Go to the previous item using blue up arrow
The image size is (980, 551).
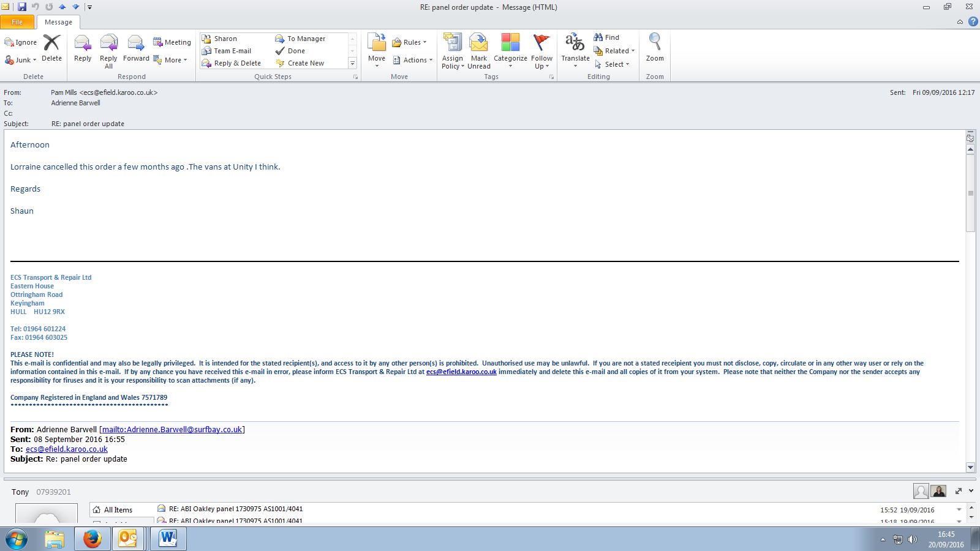coord(62,7)
